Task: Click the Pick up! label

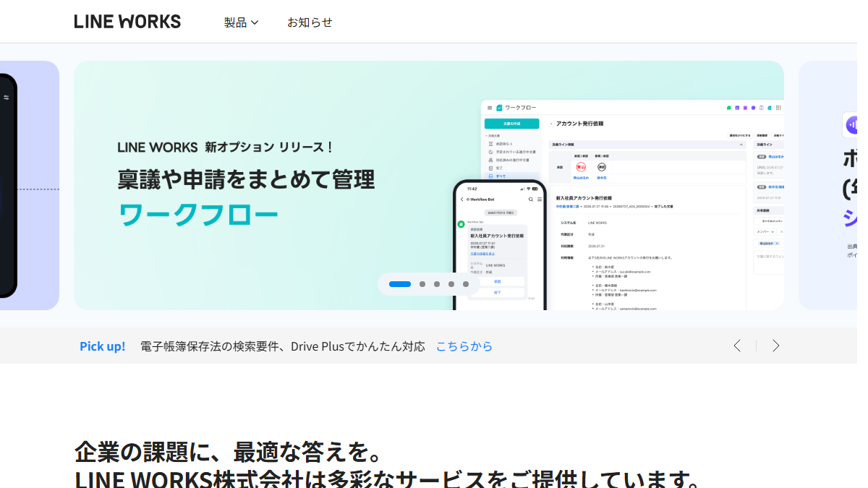Action: (102, 346)
